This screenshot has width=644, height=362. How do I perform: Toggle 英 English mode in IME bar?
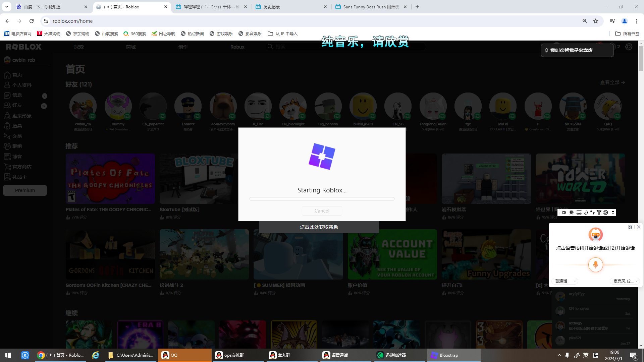pos(579,213)
